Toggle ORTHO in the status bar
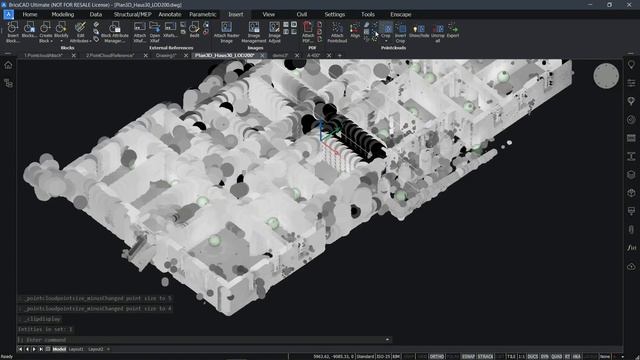This screenshot has height=360, width=640. (x=436, y=356)
